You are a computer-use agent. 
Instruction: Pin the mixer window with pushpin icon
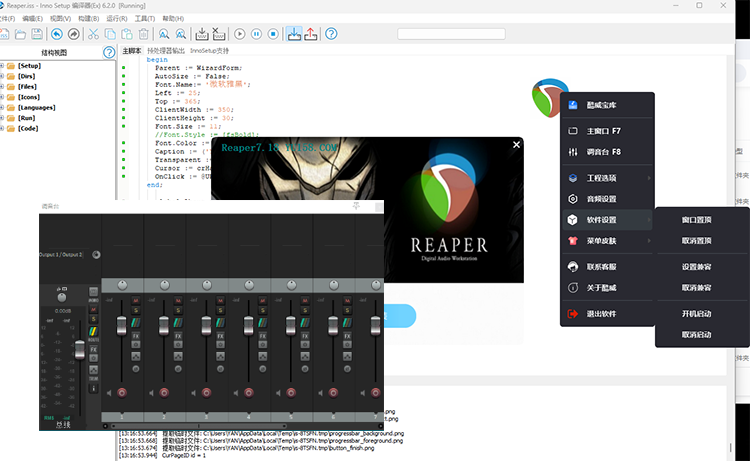coord(356,206)
